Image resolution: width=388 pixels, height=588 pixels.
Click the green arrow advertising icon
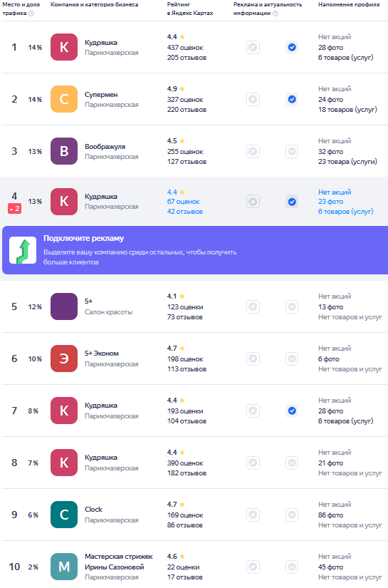[x=23, y=250]
